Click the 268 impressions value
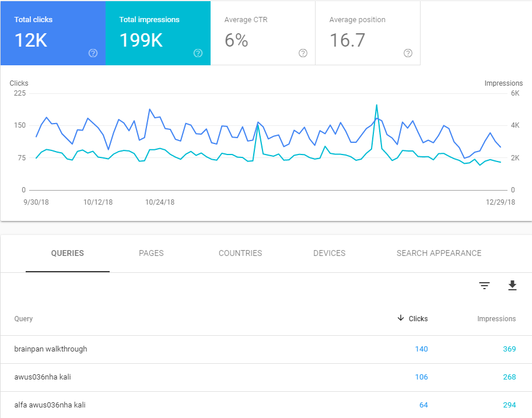The image size is (532, 418). (x=509, y=377)
